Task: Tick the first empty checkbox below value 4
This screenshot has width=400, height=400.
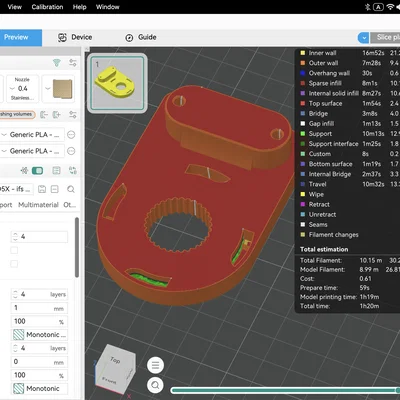Action: click(14, 250)
